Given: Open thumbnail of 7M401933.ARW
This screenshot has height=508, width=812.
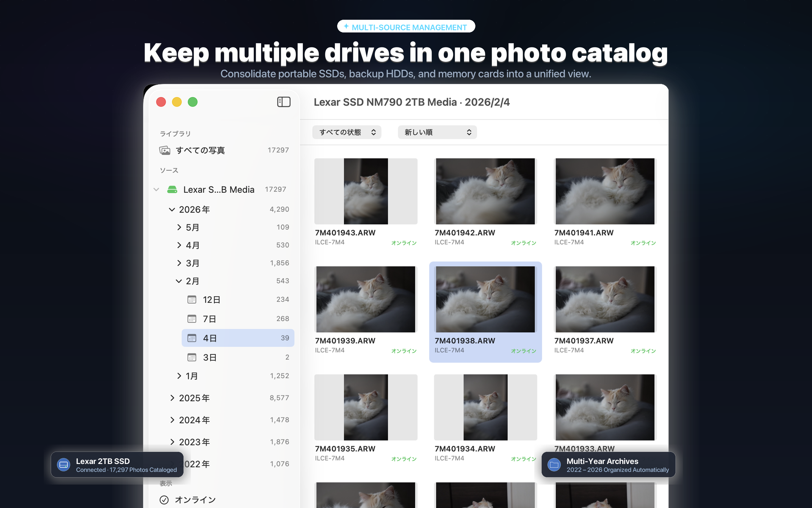Looking at the screenshot, I should tap(605, 407).
